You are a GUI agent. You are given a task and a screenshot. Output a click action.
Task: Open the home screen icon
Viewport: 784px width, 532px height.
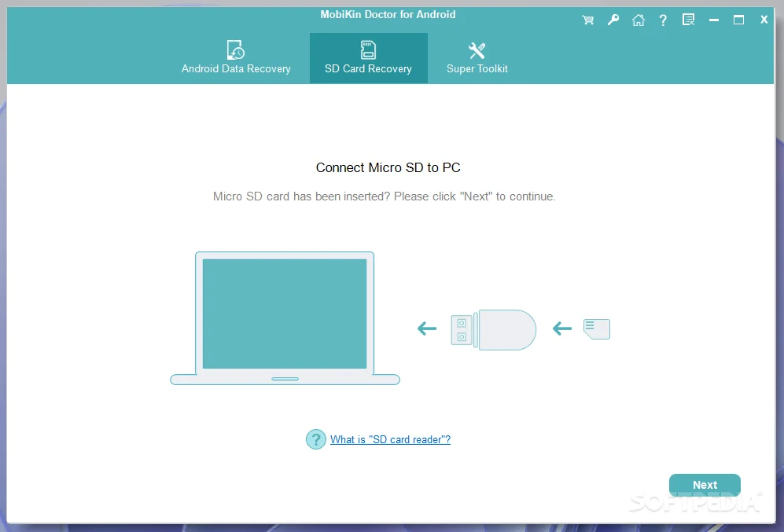click(x=639, y=20)
